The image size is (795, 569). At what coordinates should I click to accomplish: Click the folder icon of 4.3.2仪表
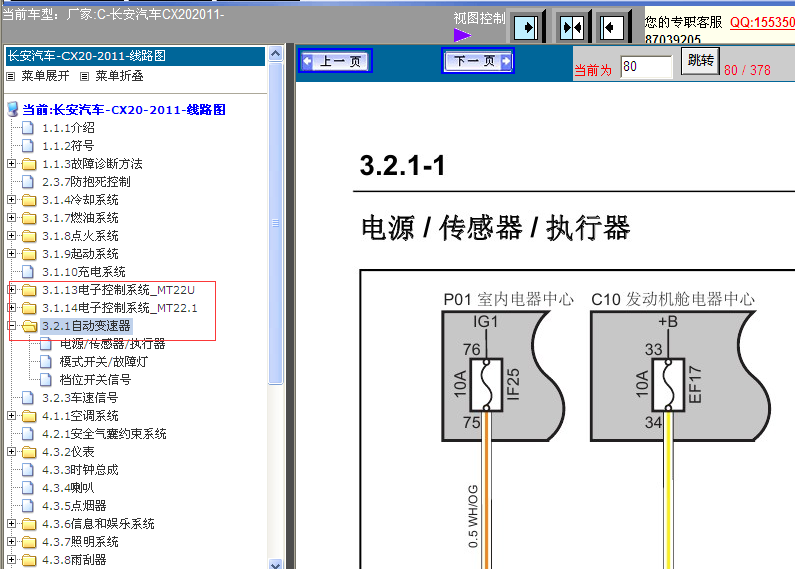click(29, 452)
